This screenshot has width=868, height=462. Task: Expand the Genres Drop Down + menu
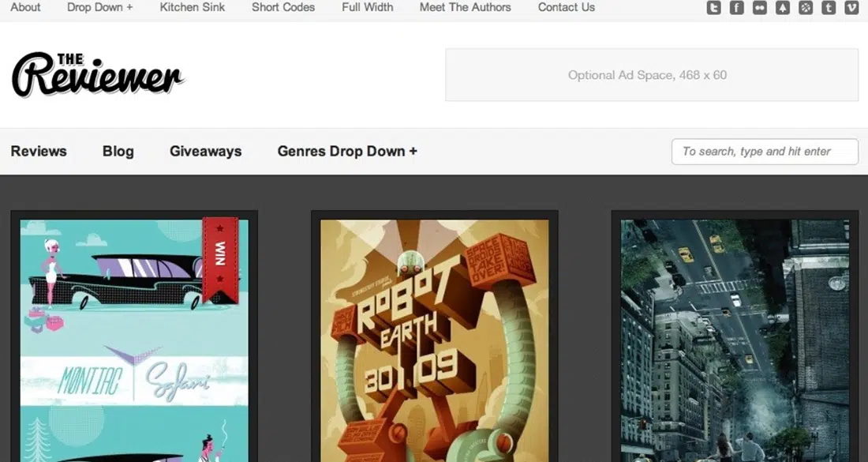tap(347, 151)
